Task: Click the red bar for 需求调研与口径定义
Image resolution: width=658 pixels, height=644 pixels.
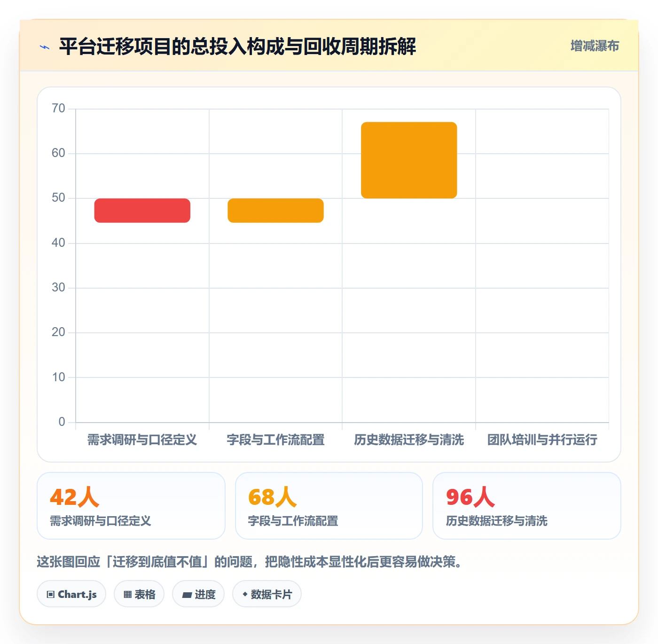Action: click(142, 211)
